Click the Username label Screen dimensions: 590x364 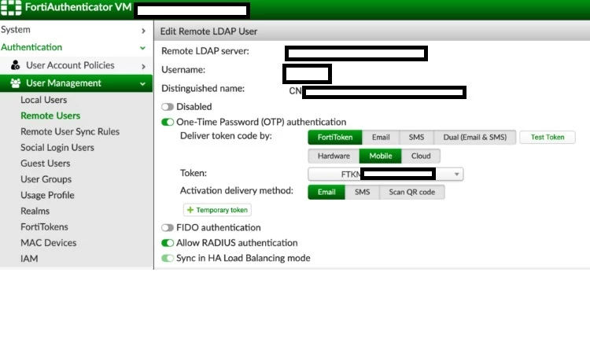(183, 70)
